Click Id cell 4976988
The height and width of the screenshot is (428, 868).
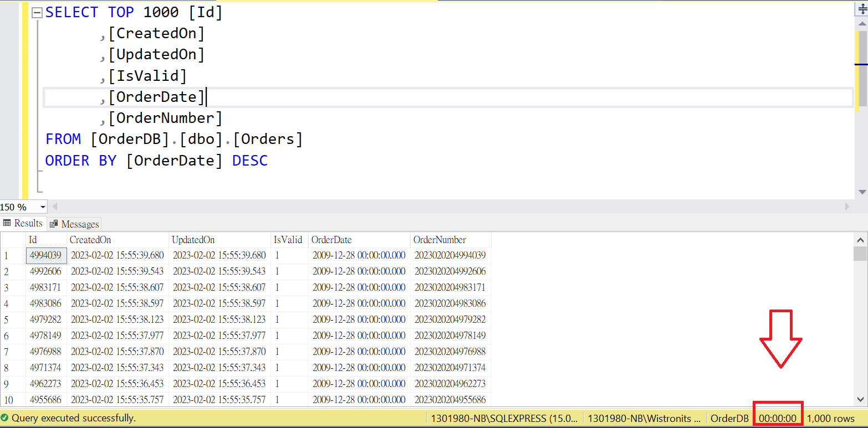[x=47, y=352]
